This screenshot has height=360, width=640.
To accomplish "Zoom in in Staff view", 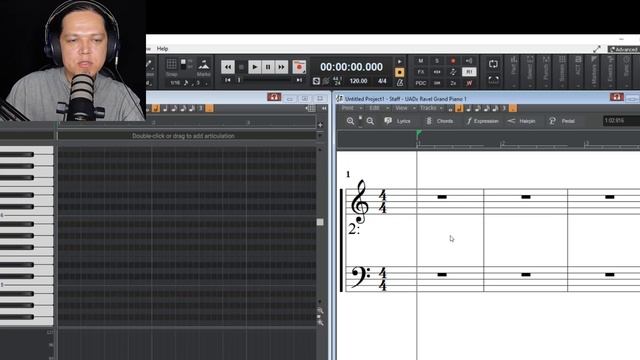I will click(370, 121).
